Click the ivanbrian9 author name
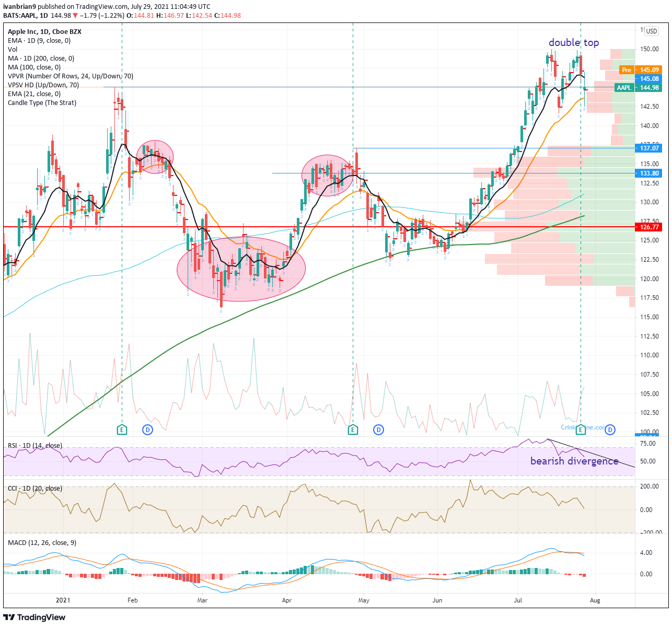This screenshot has height=627, width=672. click(x=20, y=7)
